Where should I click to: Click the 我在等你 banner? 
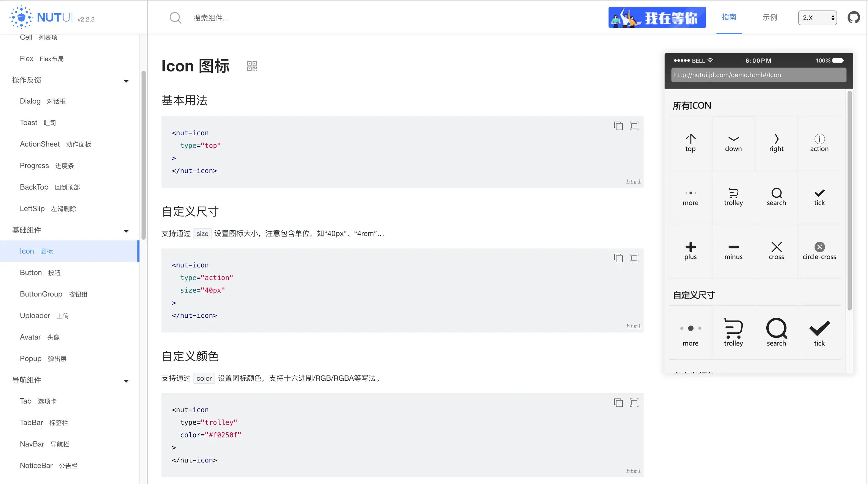pyautogui.click(x=657, y=18)
